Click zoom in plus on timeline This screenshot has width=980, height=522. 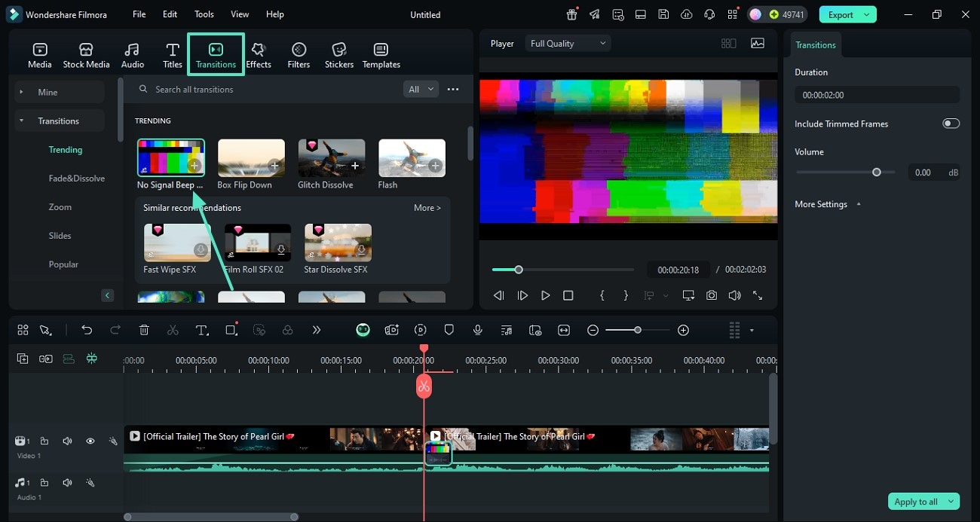(683, 330)
